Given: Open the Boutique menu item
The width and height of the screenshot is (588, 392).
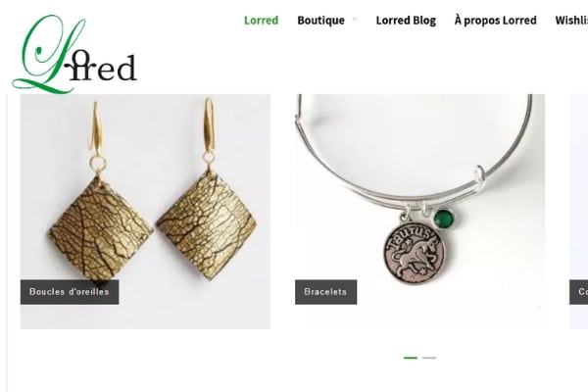Looking at the screenshot, I should (320, 21).
